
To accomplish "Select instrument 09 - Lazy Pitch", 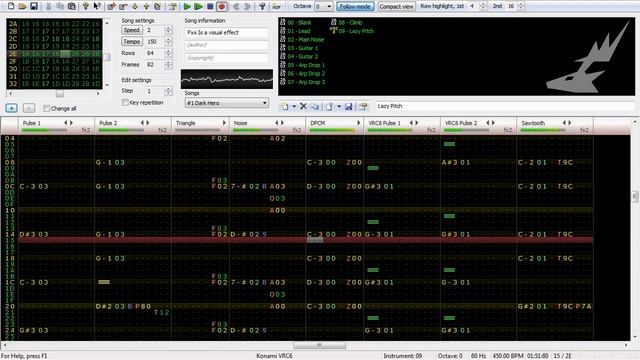I will [x=353, y=31].
